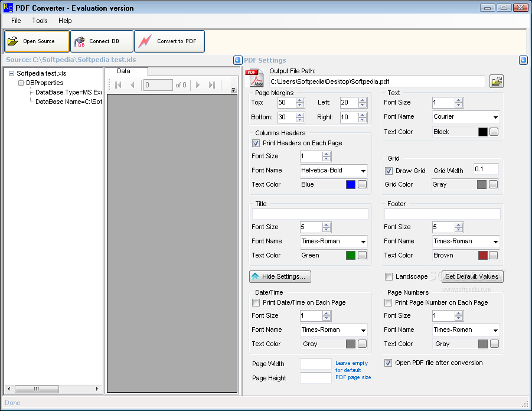Pick Page Numbers text color via small button
This screenshot has width=532, height=411.
coord(495,344)
